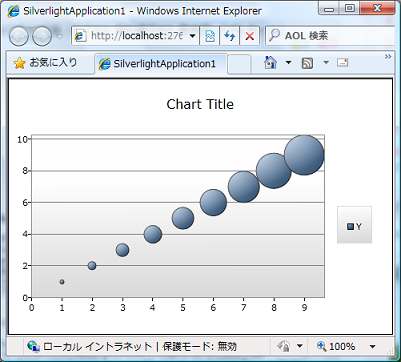Image resolution: width=401 pixels, height=362 pixels.
Task: Click the IE icon on the SilverlightApplication1 tab
Action: click(x=104, y=64)
